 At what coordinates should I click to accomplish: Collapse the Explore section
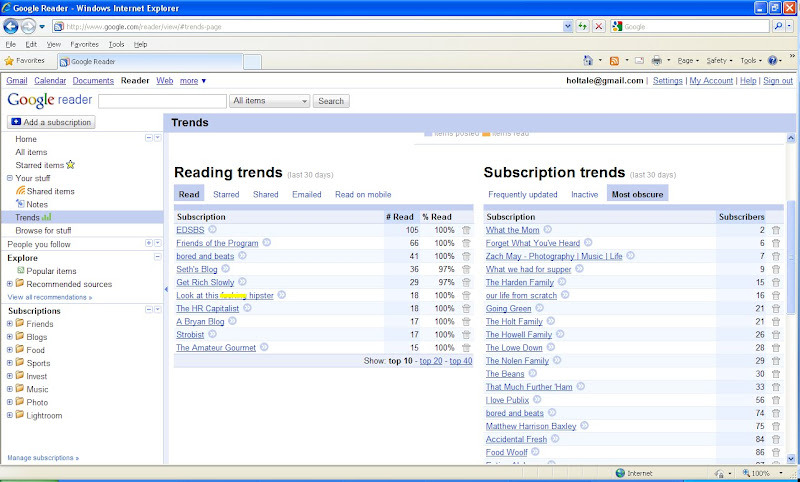click(157, 257)
